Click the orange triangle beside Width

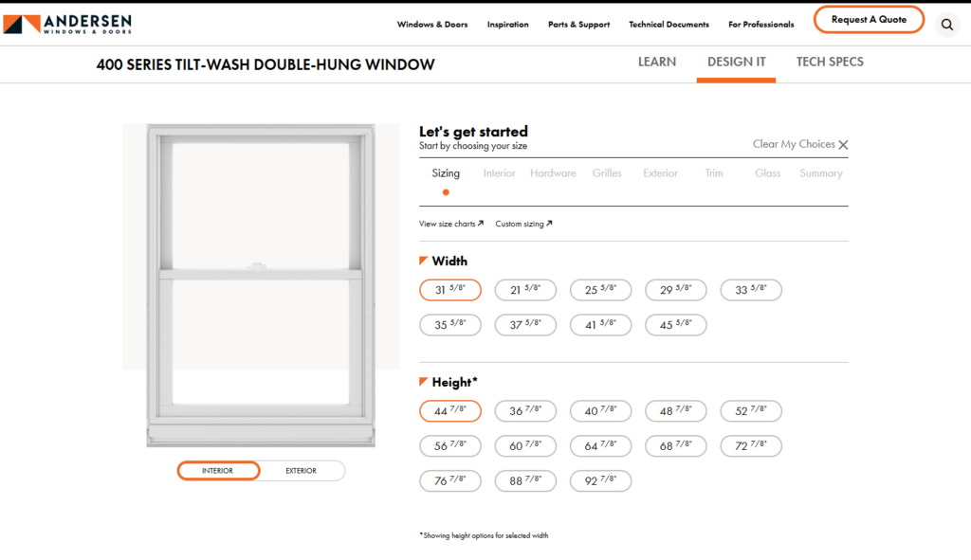coord(424,260)
